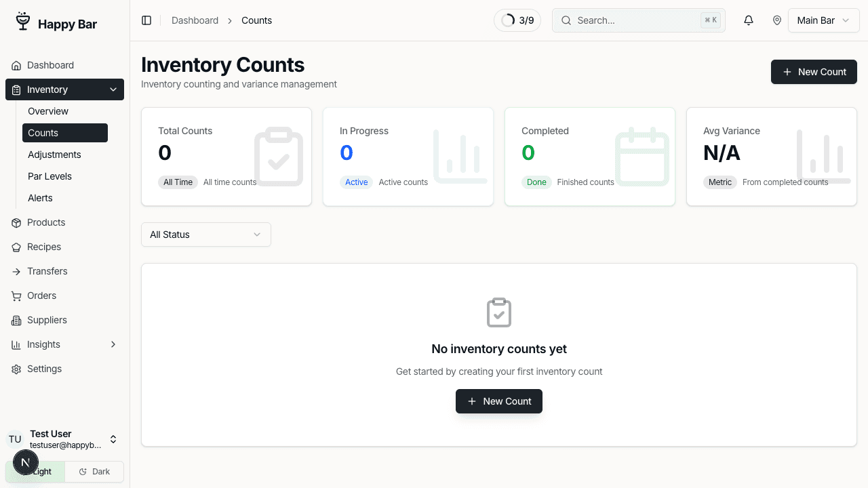Select Adjustments under Inventory

click(54, 155)
